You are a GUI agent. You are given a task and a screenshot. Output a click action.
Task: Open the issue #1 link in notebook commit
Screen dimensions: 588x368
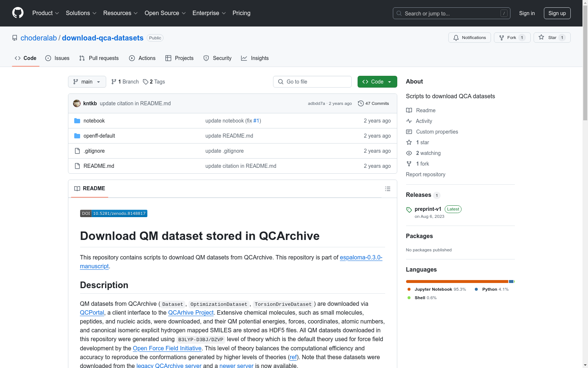click(x=257, y=121)
